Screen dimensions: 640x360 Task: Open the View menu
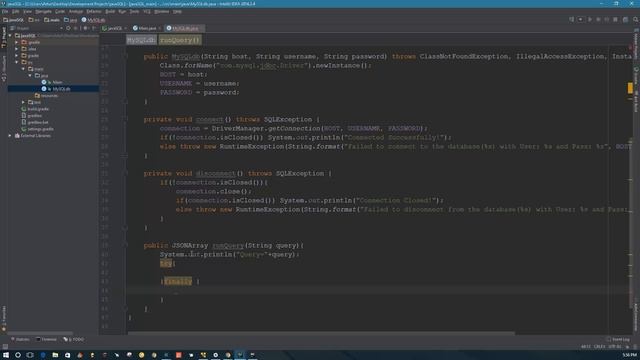[x=27, y=12]
